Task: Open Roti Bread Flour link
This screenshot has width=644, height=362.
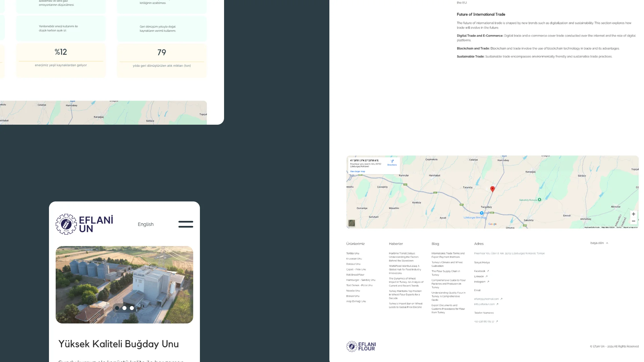Action: click(x=355, y=275)
